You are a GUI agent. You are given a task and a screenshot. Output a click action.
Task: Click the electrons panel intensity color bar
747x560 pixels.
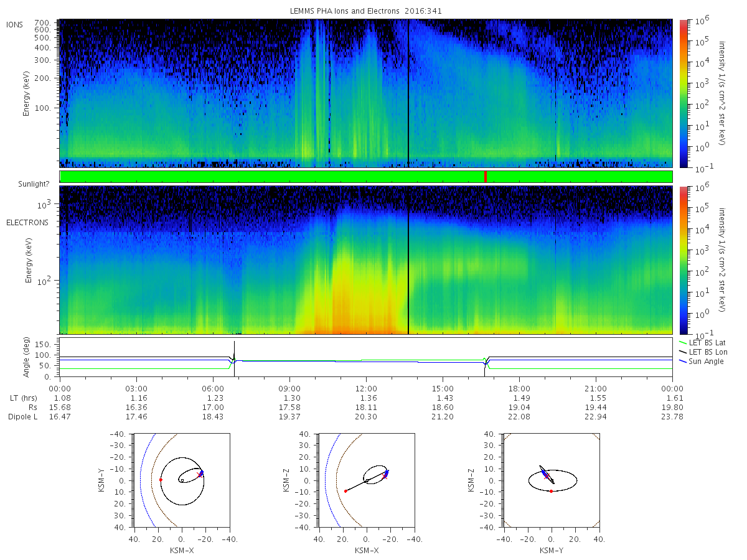tap(684, 259)
